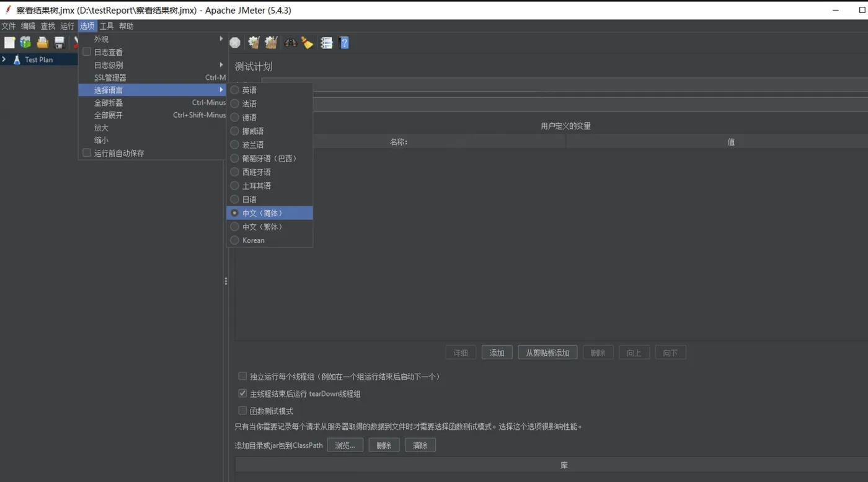Expand the Test Plan tree node arrow
Image resolution: width=868 pixels, height=482 pixels.
(x=4, y=59)
